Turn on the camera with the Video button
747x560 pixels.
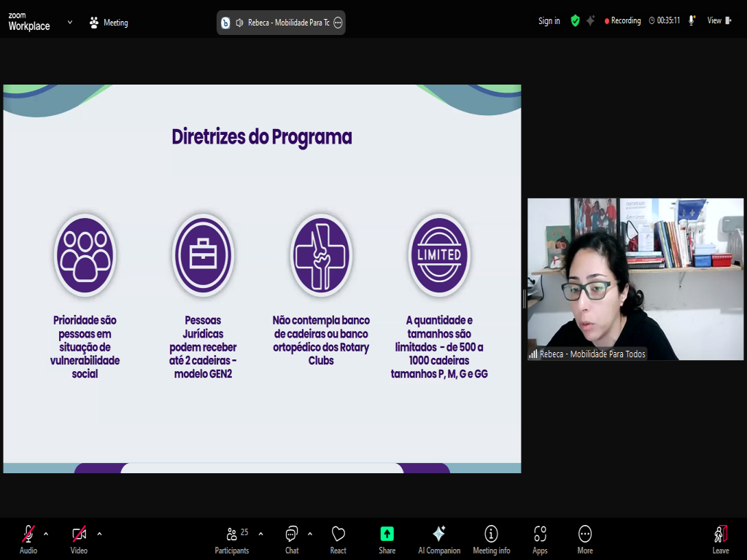pos(79,538)
